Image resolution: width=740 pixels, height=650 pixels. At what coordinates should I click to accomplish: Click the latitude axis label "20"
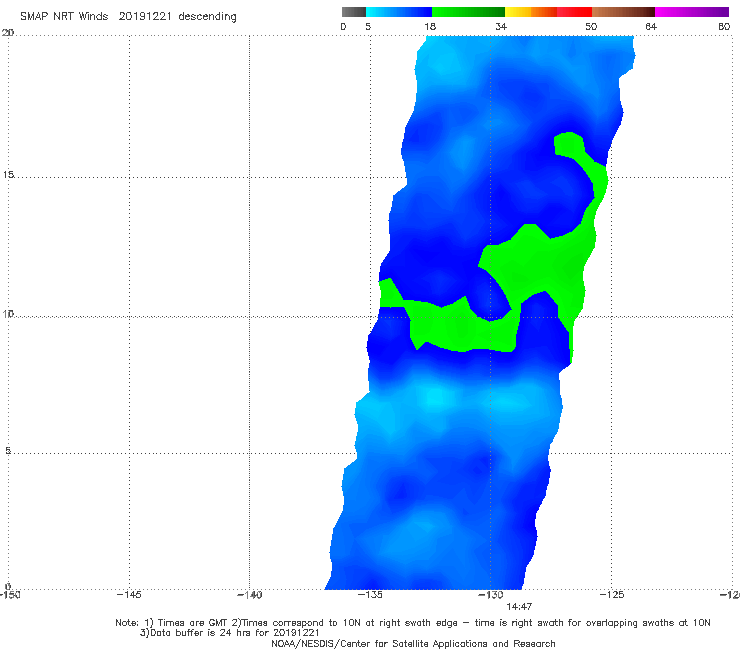tap(8, 33)
